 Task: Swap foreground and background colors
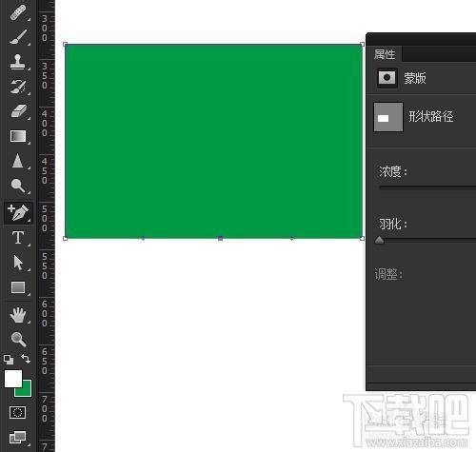coord(26,359)
